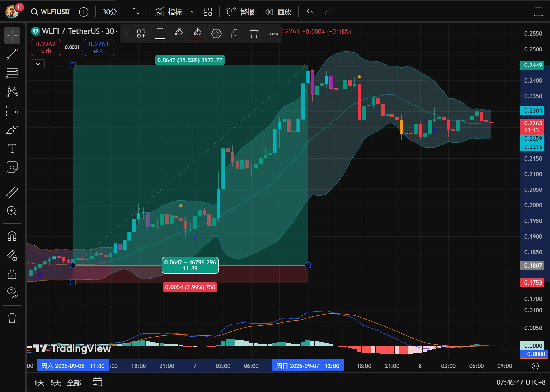Select the trend line tool

tap(12, 54)
